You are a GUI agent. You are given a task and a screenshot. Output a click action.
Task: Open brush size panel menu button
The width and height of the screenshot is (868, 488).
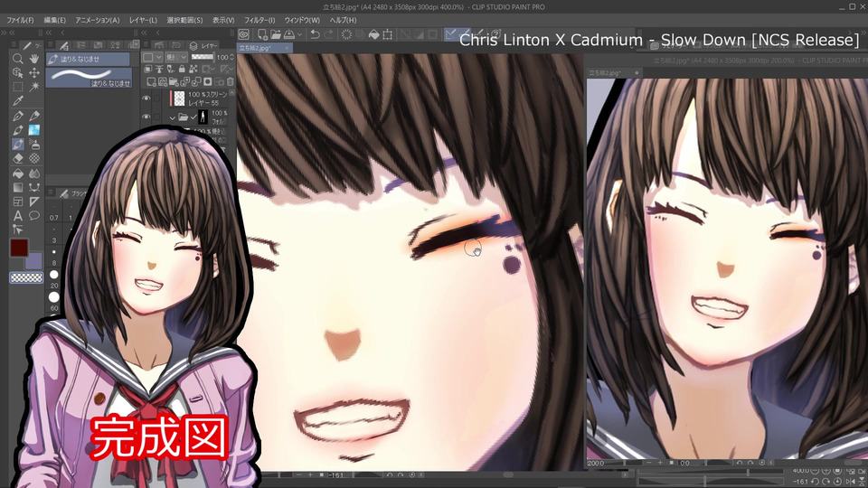coord(50,192)
